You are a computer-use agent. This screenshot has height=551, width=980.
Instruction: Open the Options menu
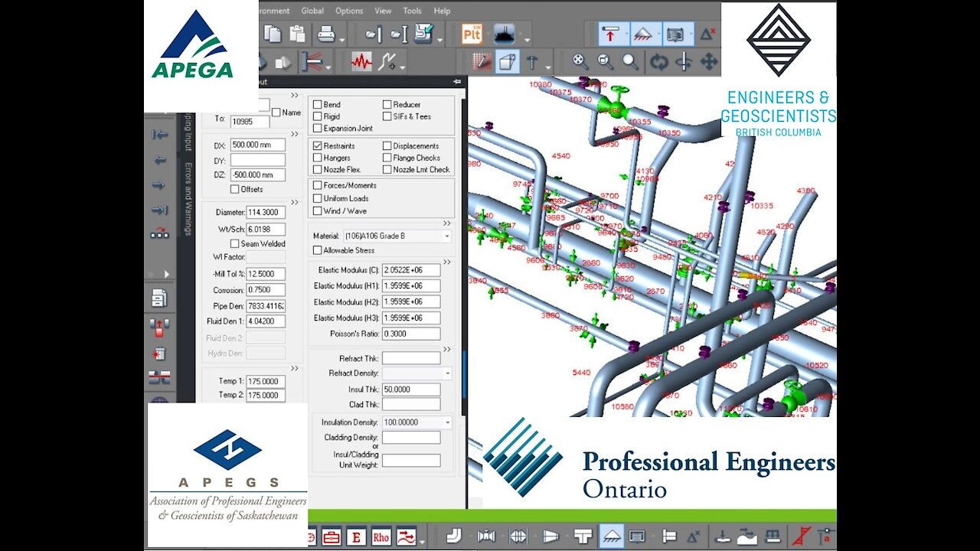(x=349, y=11)
